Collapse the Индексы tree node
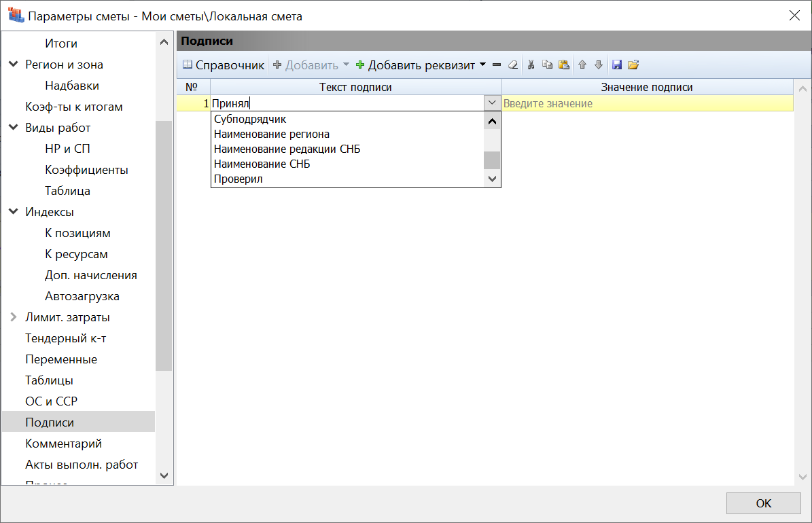This screenshot has height=523, width=812. point(13,212)
